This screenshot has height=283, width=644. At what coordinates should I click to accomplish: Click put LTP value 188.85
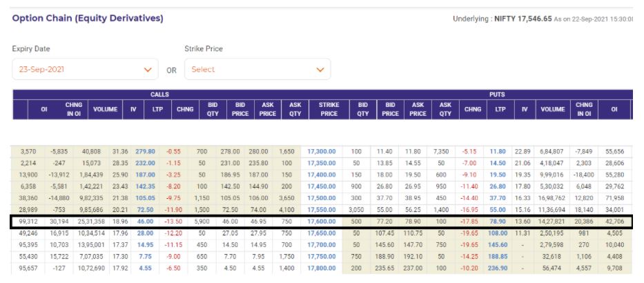[496, 256]
